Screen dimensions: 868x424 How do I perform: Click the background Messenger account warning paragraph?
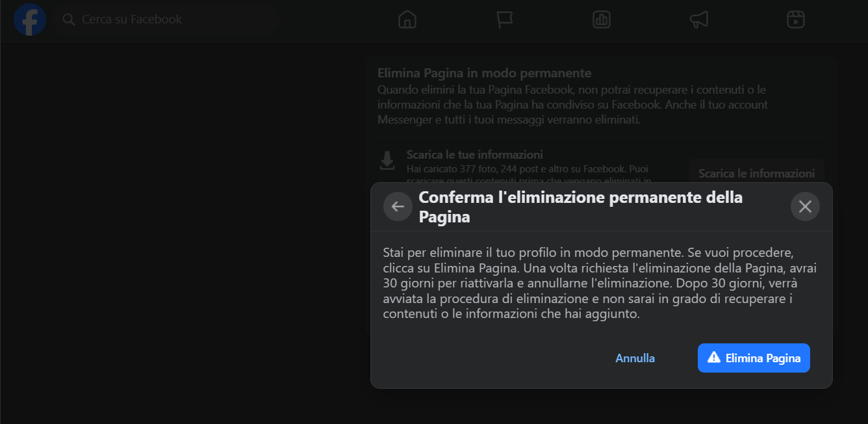point(572,105)
